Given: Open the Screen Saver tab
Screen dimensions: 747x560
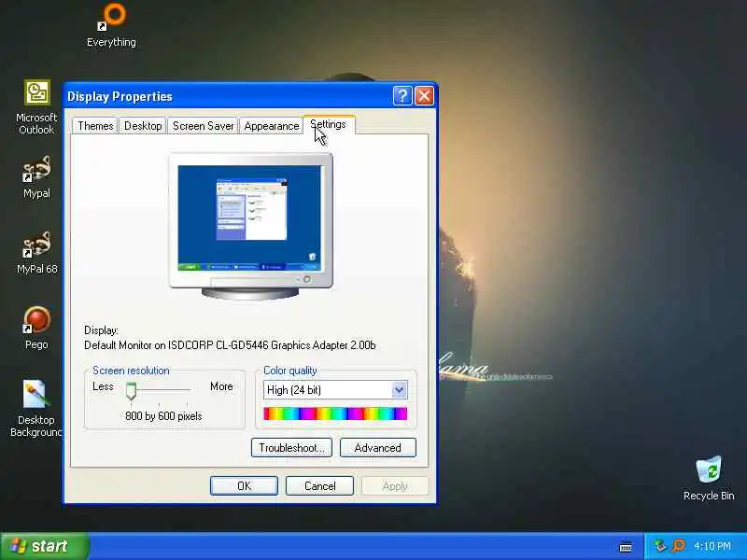Looking at the screenshot, I should pos(203,126).
